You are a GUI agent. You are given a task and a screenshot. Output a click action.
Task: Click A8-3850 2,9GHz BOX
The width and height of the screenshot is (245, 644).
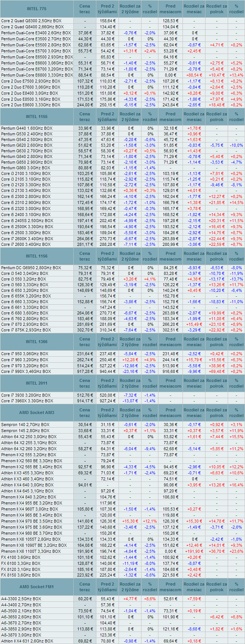tap(21, 629)
